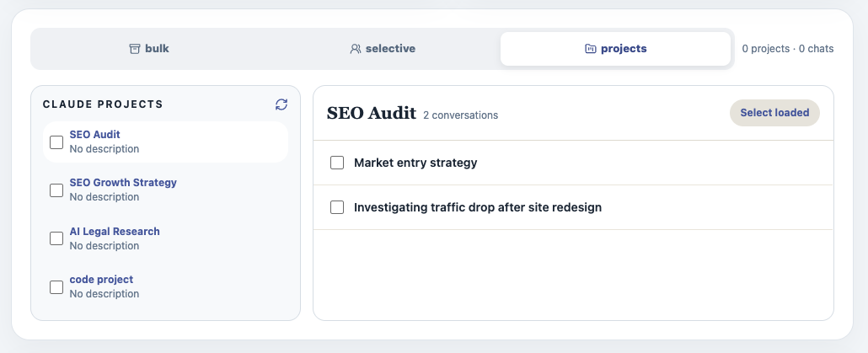
Task: Click the people icon beside selective
Action: (356, 49)
